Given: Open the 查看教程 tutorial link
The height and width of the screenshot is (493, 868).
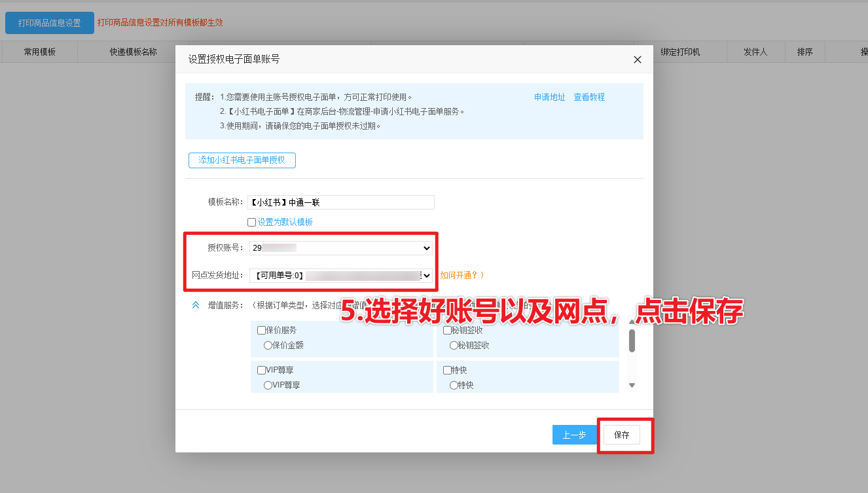Looking at the screenshot, I should point(589,97).
